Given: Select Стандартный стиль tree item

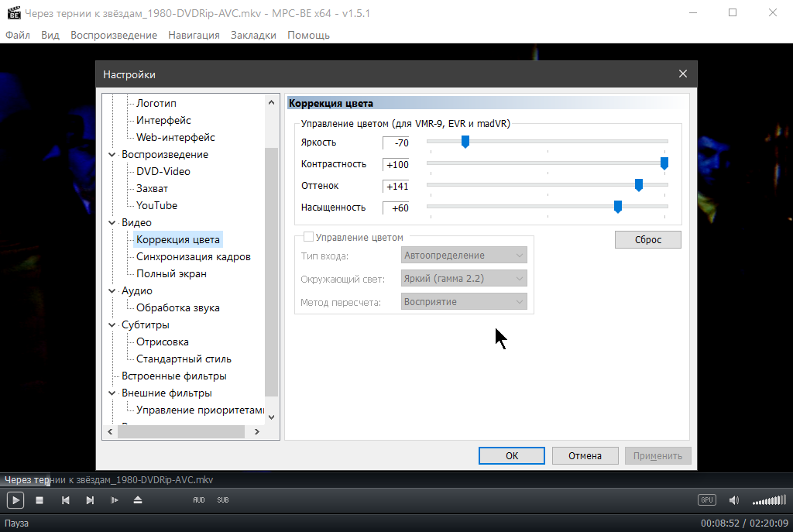Looking at the screenshot, I should (x=184, y=359).
